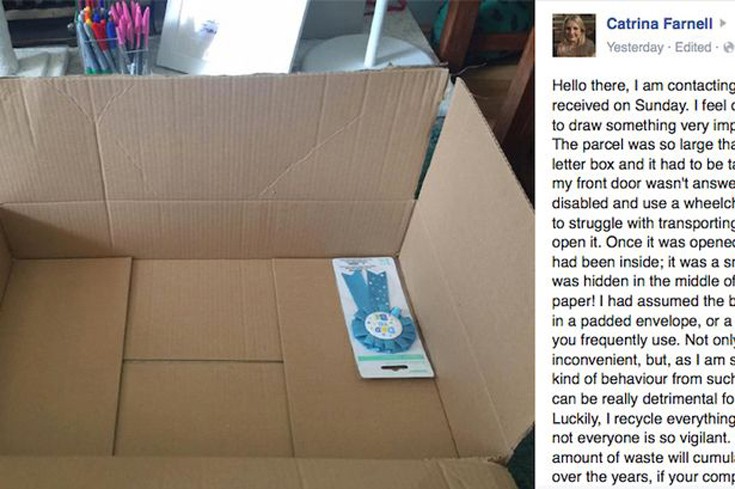This screenshot has height=489, width=735.
Task: Click the text 'open it. Once it was opened'
Action: point(644,242)
